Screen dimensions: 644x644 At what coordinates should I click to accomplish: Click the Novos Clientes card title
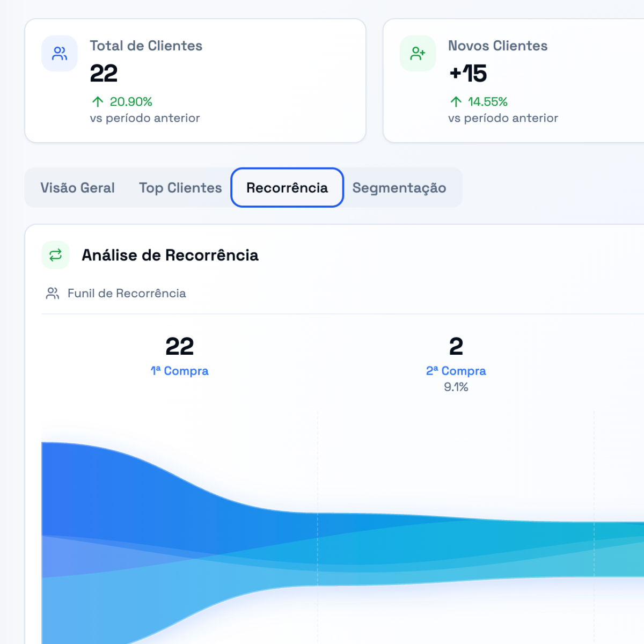497,46
